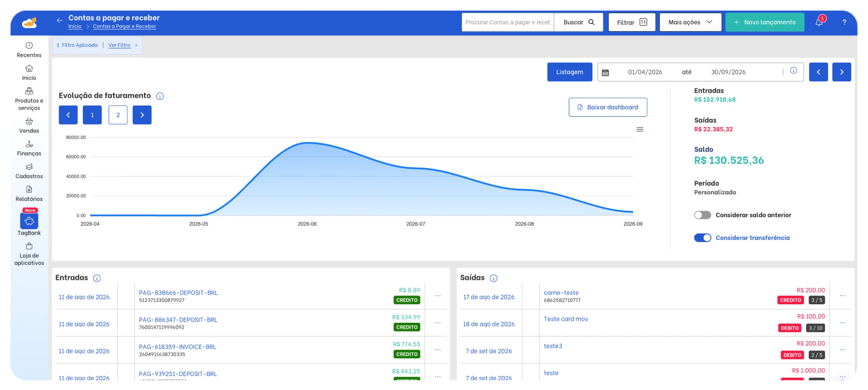868x390 pixels.
Task: Click info icon beside Evolução de faturamento
Action: (160, 96)
